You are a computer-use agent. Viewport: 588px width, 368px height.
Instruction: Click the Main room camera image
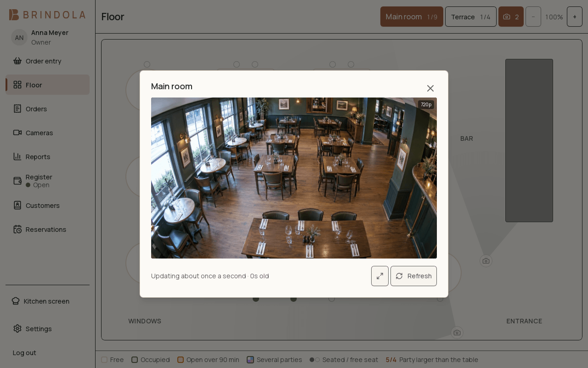pos(294,178)
